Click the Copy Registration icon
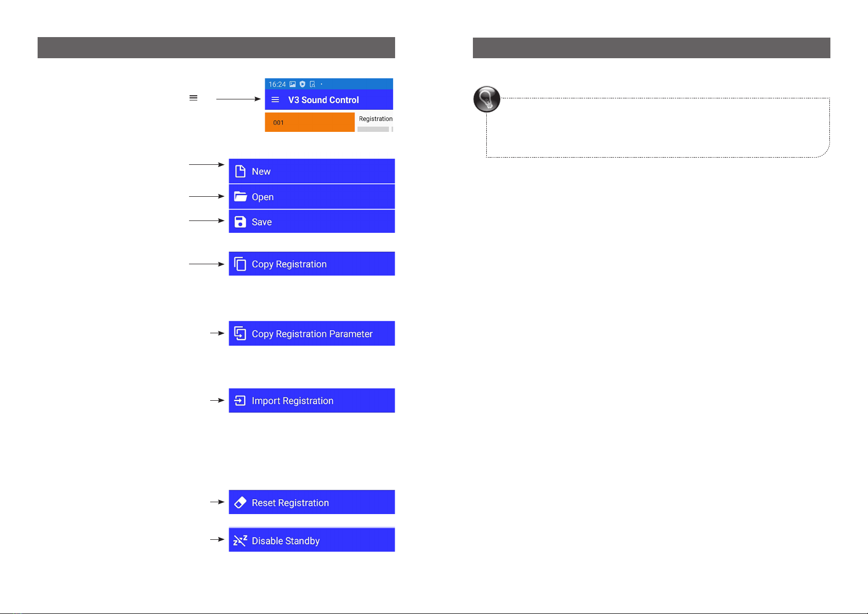 pyautogui.click(x=240, y=264)
